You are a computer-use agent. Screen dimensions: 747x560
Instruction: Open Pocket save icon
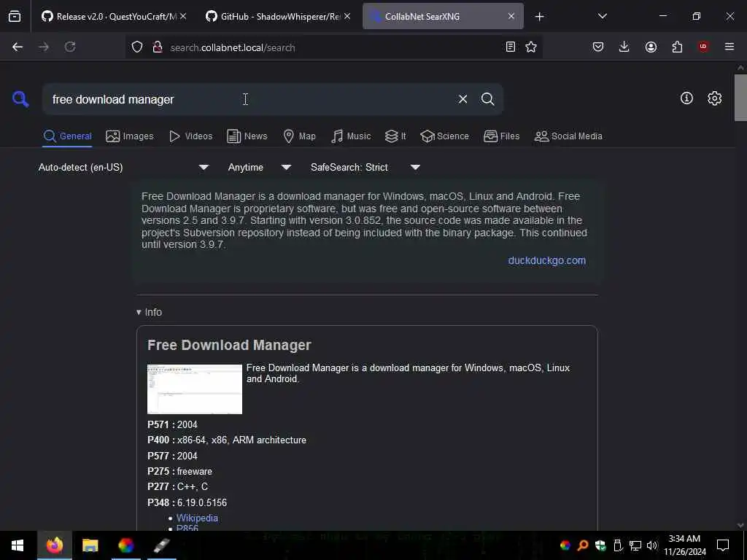pos(598,47)
